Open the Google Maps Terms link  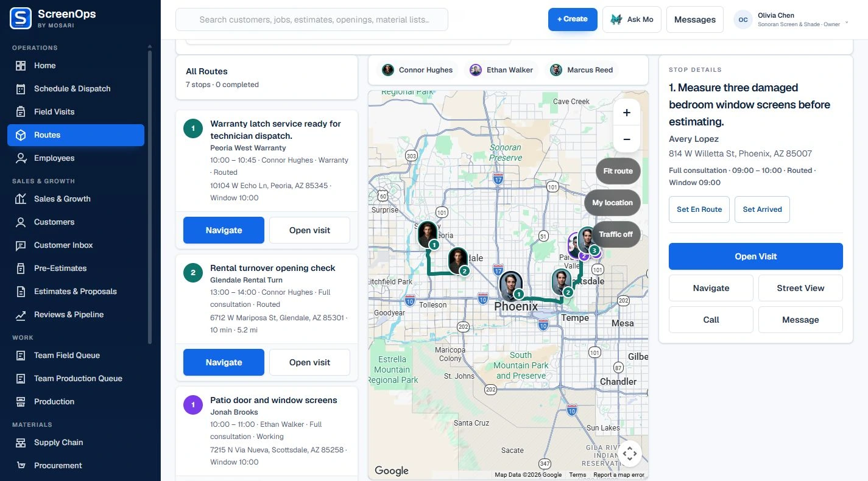click(x=577, y=475)
